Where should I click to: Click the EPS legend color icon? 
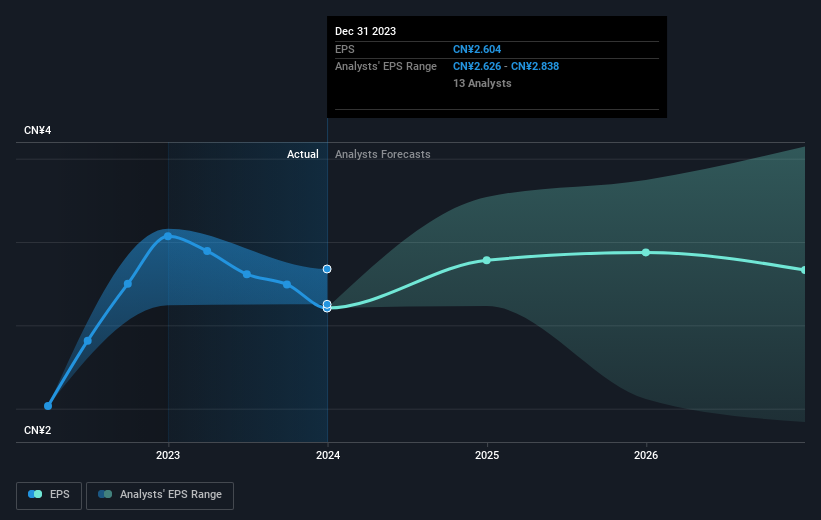(x=35, y=494)
